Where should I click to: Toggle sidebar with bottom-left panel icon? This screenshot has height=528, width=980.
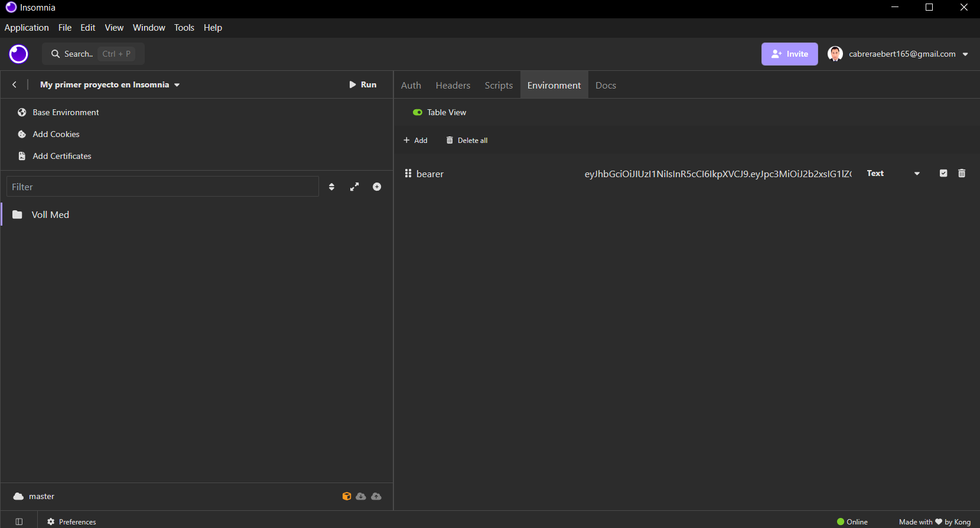coord(19,522)
